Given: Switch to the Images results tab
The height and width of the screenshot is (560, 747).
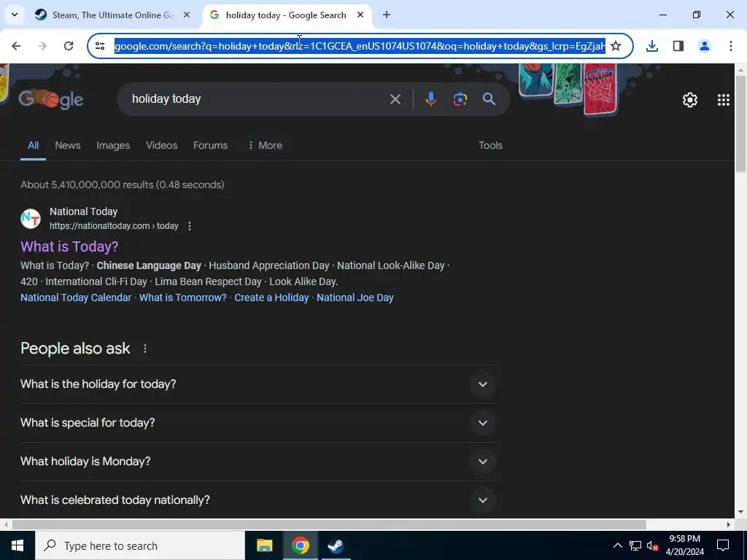Looking at the screenshot, I should click(x=113, y=145).
